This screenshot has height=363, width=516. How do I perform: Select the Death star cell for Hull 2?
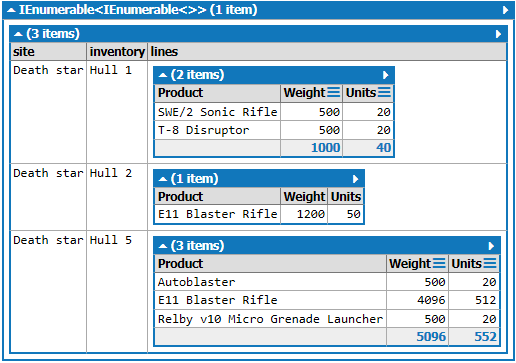[49, 197]
